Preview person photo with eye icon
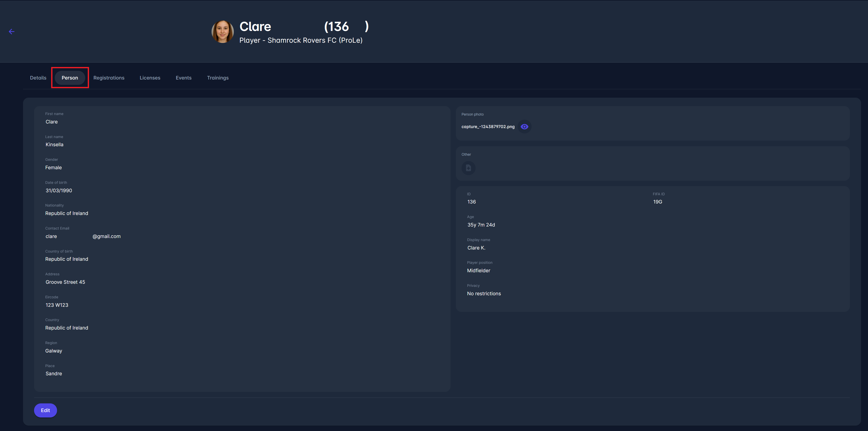Image resolution: width=868 pixels, height=431 pixels. tap(524, 127)
